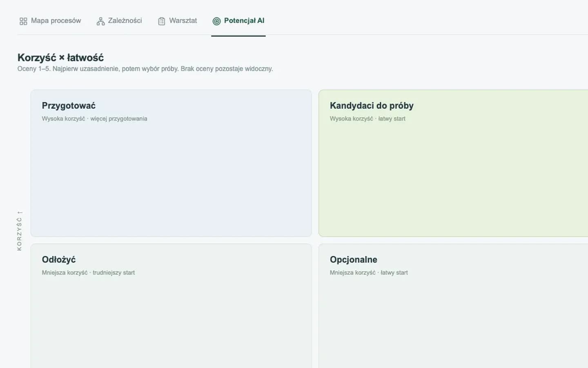Select the Przygotować quadrant title
This screenshot has height=368, width=588.
(69, 105)
